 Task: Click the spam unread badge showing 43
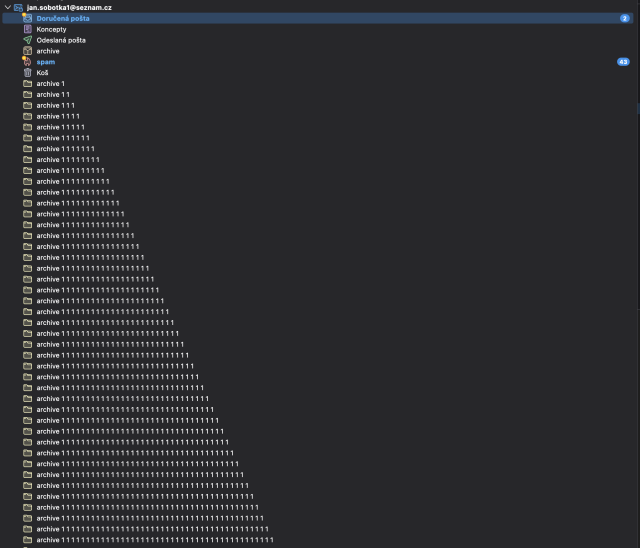tap(623, 62)
